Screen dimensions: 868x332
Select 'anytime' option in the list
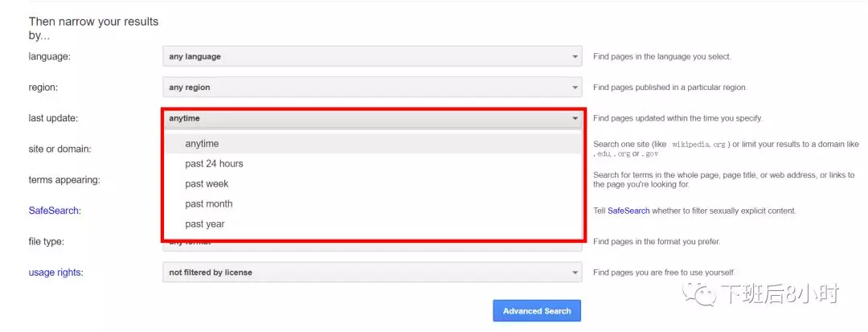click(202, 144)
